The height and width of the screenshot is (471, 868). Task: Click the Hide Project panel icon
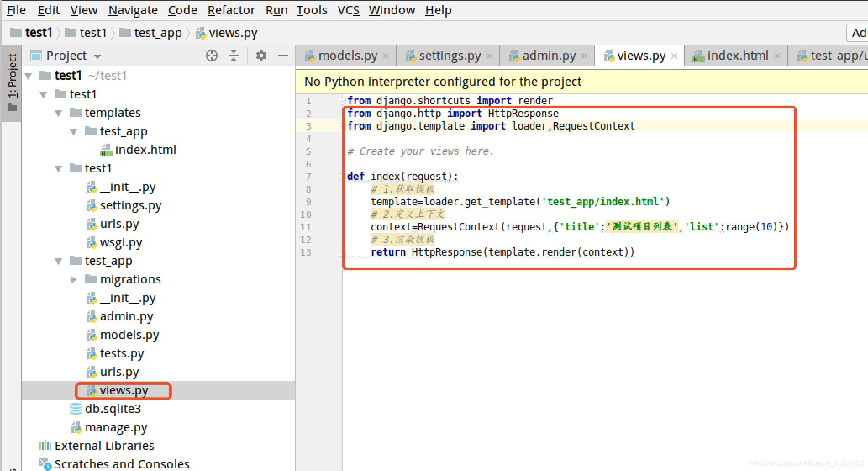[283, 55]
